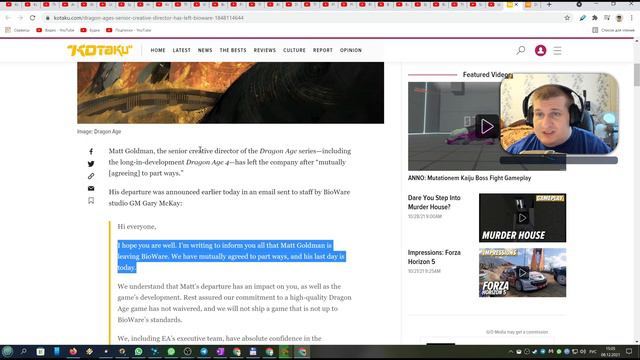Copy the article link via the chain icon

[x=91, y=176]
